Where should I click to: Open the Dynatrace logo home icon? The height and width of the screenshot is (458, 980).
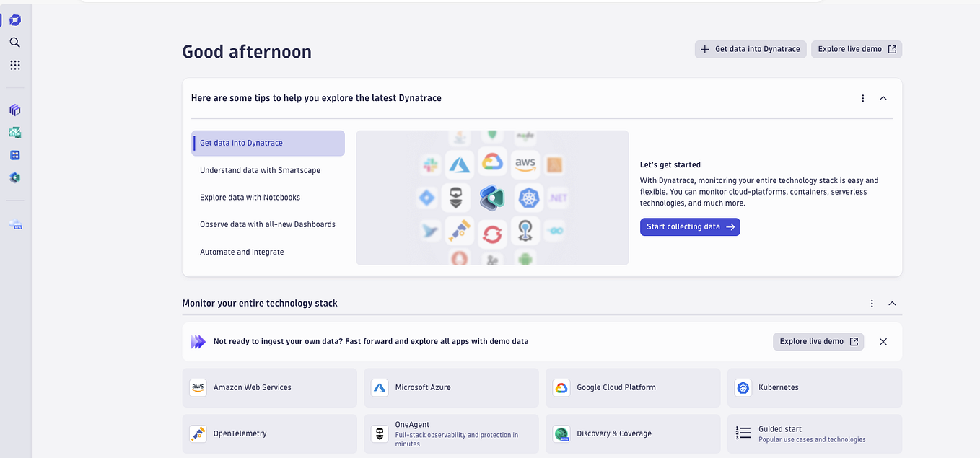coord(14,20)
